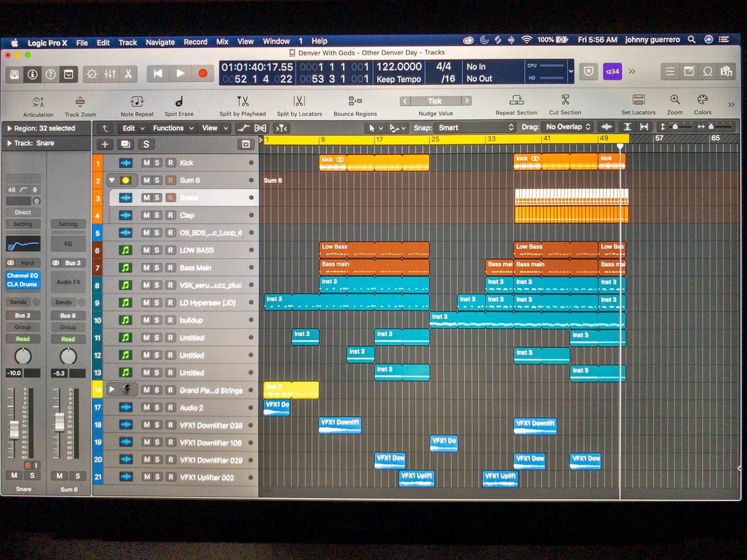Open the media Browsers icon
The height and width of the screenshot is (560, 747).
[726, 71]
